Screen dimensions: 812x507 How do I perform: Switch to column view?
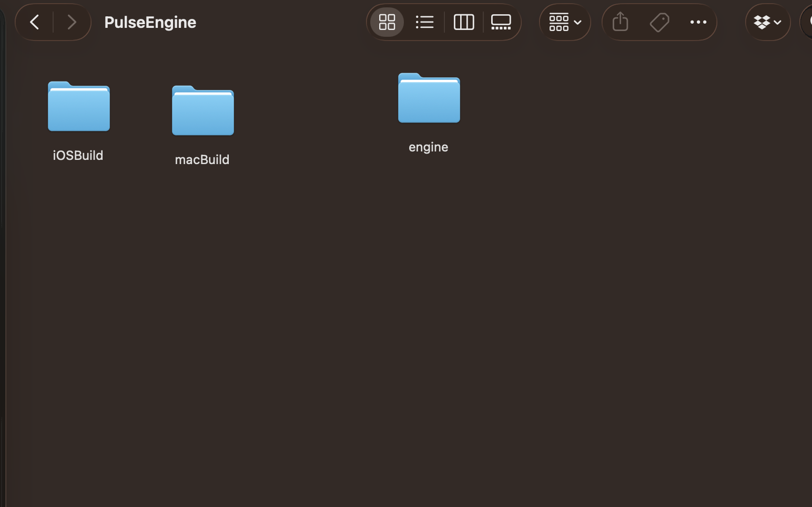pyautogui.click(x=463, y=22)
